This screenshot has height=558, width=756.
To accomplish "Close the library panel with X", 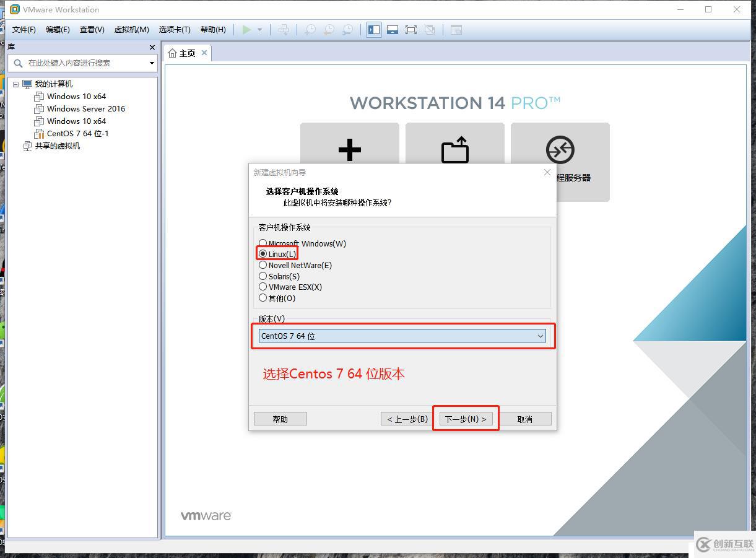I will (x=152, y=48).
